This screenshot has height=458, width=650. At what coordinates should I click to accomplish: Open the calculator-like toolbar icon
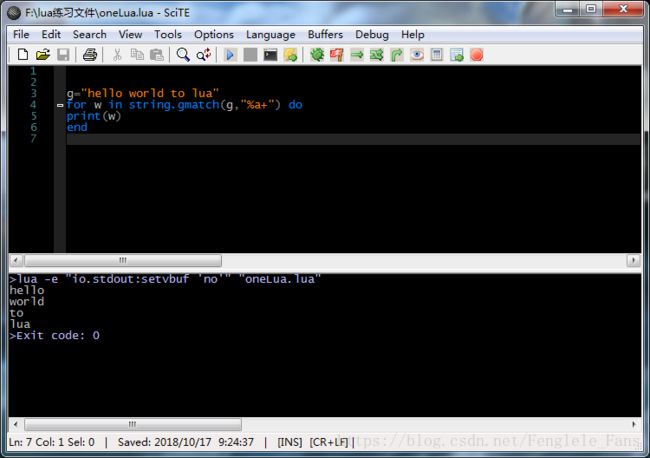click(x=437, y=55)
